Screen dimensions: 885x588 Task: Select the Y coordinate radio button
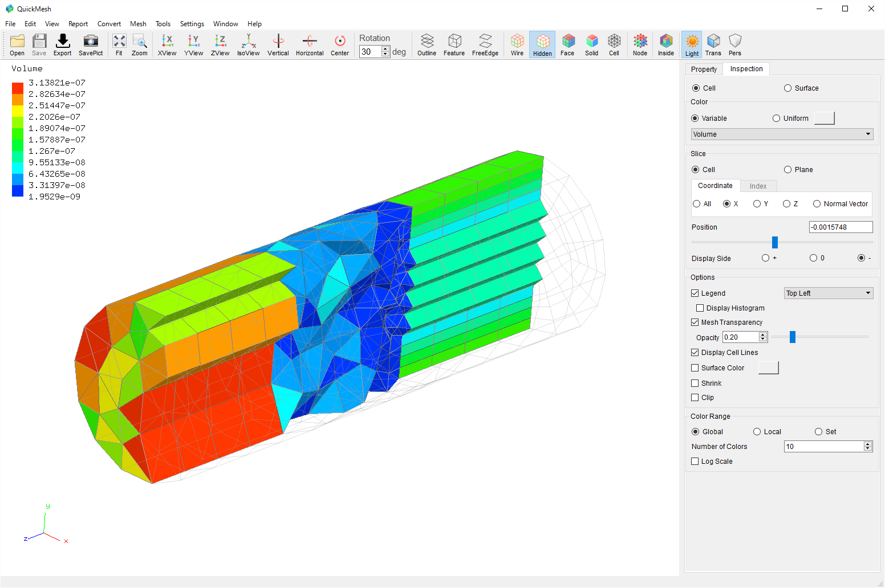757,204
